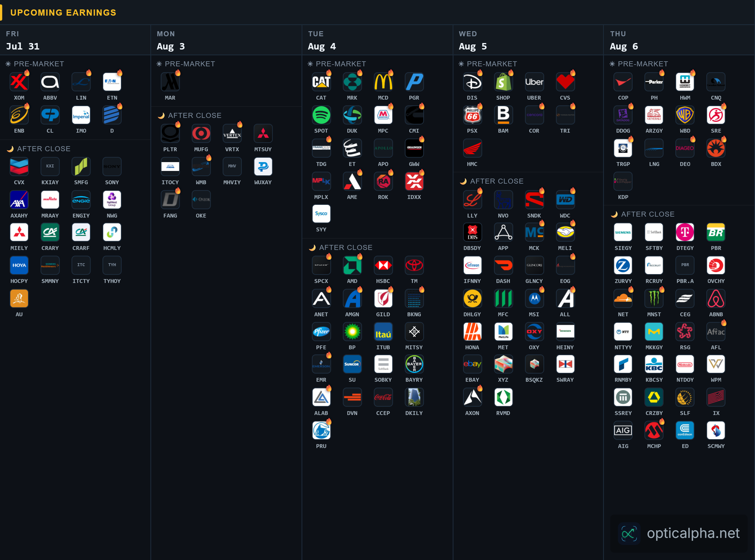Select the UBER icon
The width and height of the screenshot is (755, 560).
point(534,82)
